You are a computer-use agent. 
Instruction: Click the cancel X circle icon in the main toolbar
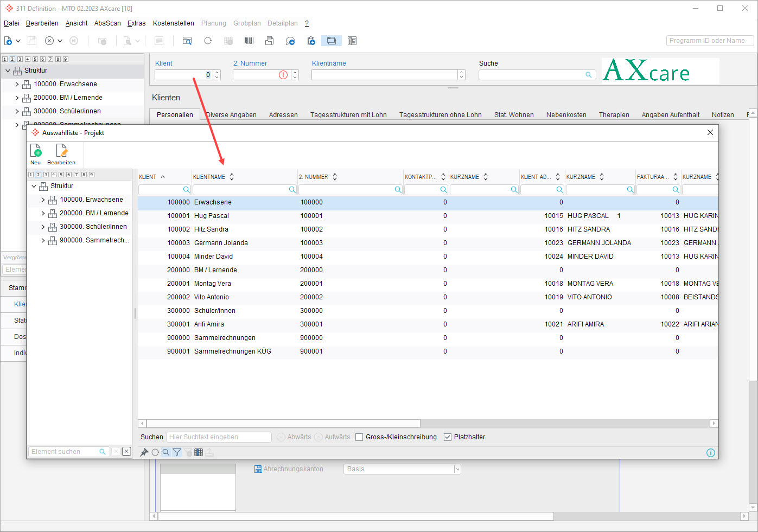click(49, 41)
